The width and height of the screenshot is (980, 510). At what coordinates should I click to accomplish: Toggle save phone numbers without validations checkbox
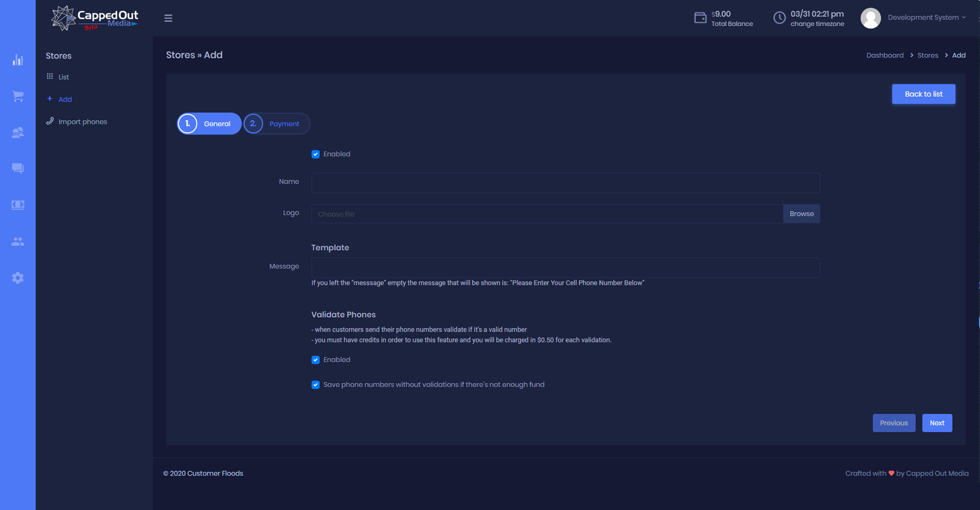(x=316, y=385)
